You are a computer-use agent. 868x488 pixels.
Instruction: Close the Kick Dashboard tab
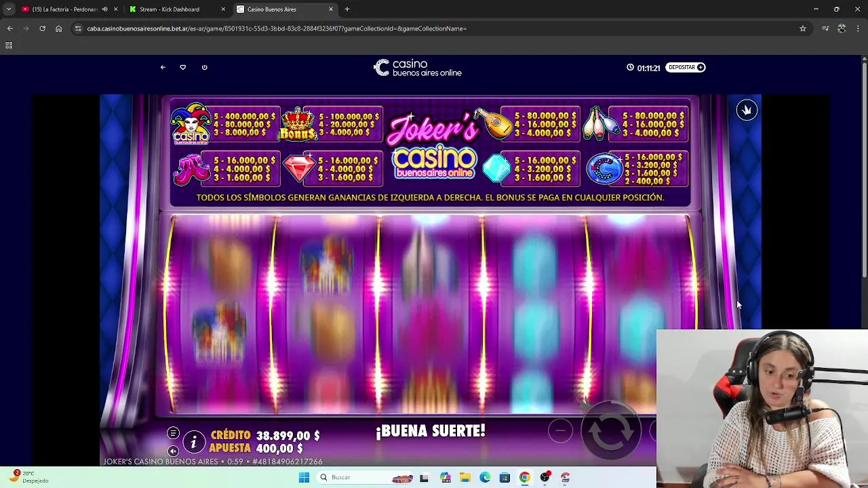pos(223,9)
